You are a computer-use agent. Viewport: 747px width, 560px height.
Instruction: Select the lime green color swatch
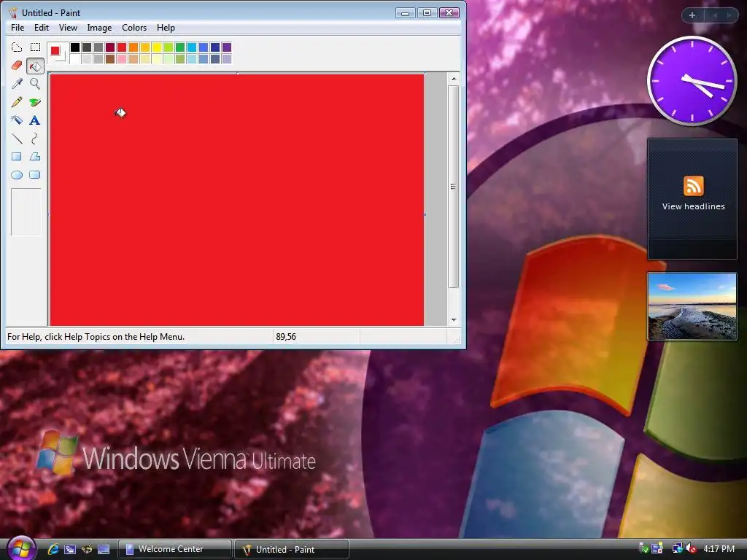[x=169, y=47]
